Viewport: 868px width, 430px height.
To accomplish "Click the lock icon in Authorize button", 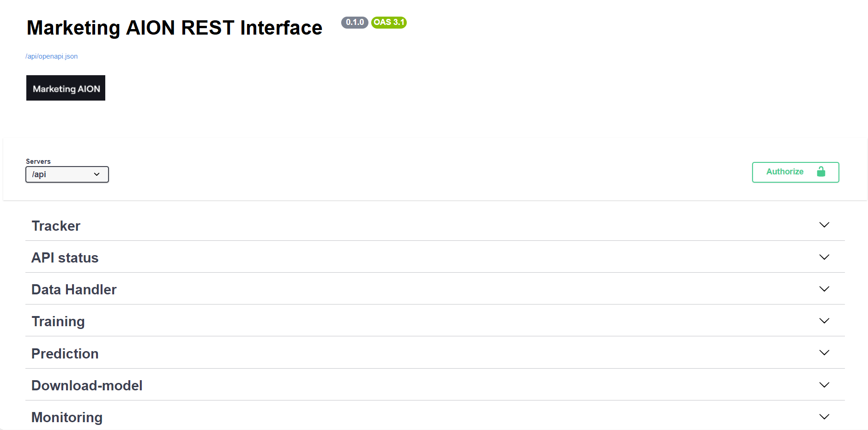I will click(x=821, y=172).
